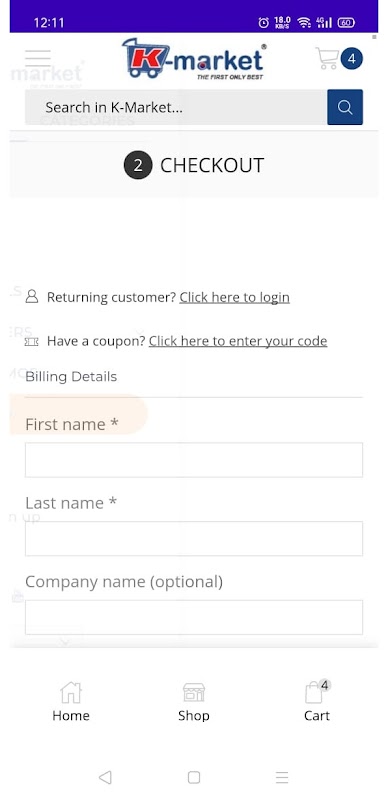Tap the blue cart count badge
Image resolution: width=388 pixels, height=800 pixels.
[x=351, y=59]
